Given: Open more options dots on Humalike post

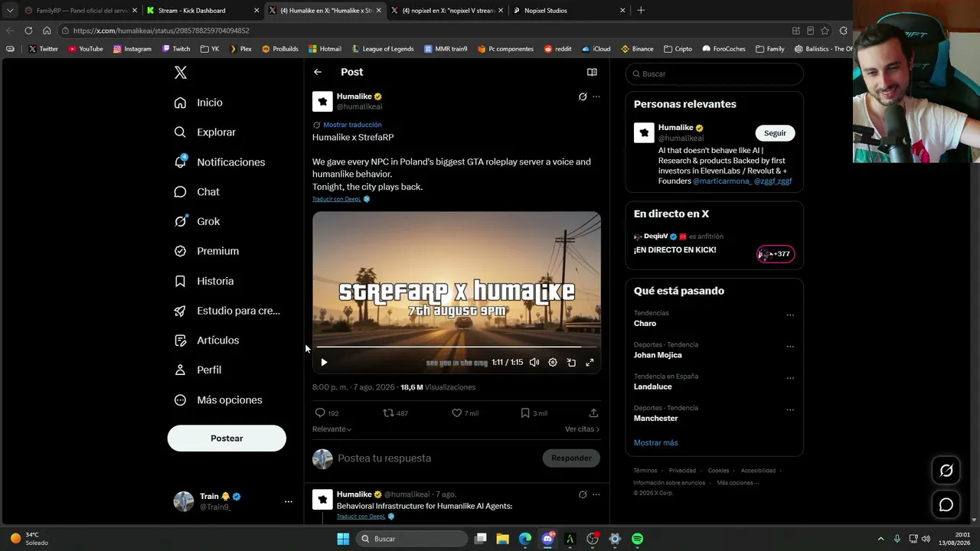Looking at the screenshot, I should (x=596, y=96).
